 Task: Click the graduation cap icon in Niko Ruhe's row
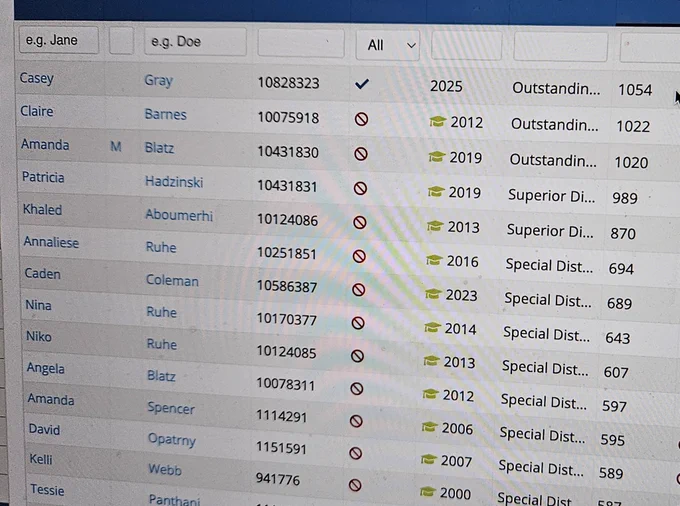tap(431, 361)
